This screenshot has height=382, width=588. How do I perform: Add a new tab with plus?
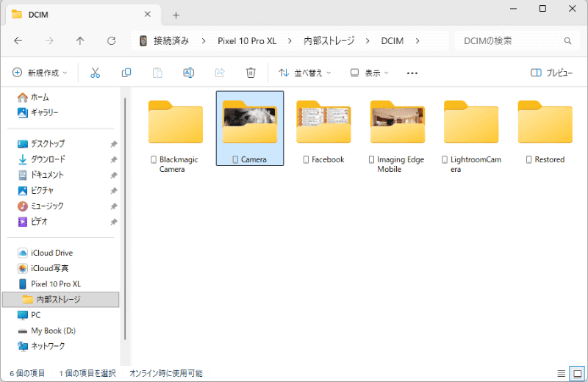click(176, 15)
